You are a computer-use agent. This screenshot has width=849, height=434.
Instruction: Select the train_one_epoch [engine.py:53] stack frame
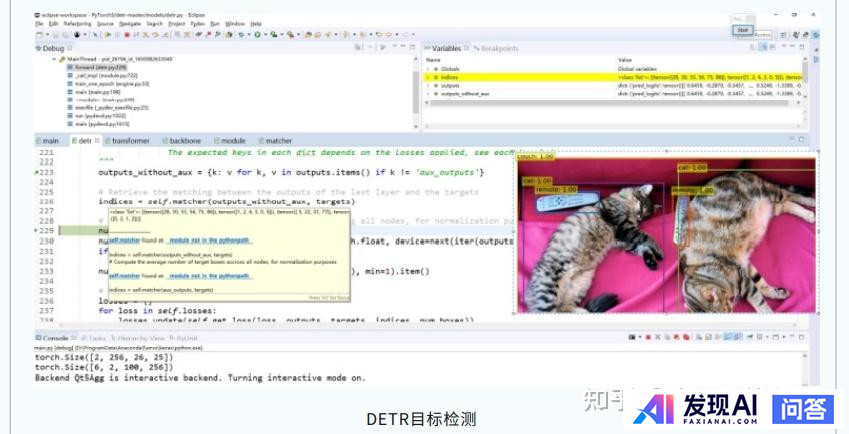coord(108,84)
